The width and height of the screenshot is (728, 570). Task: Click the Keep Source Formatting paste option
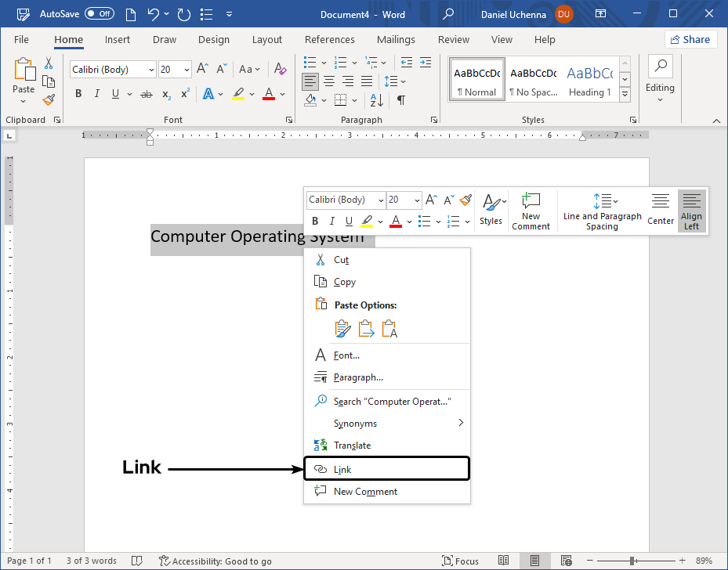tap(342, 328)
